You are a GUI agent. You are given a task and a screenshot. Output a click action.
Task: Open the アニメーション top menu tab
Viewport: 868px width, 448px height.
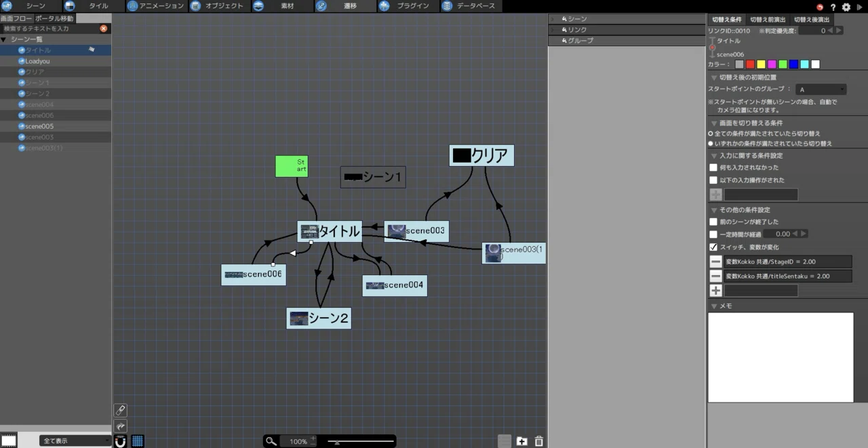(157, 6)
